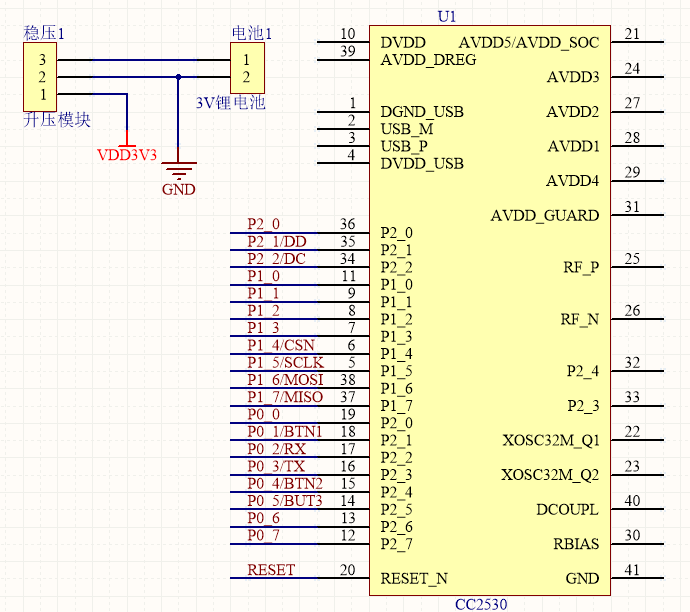Image resolution: width=690 pixels, height=612 pixels.
Task: Select the P2_1/DD net label
Action: click(x=277, y=242)
